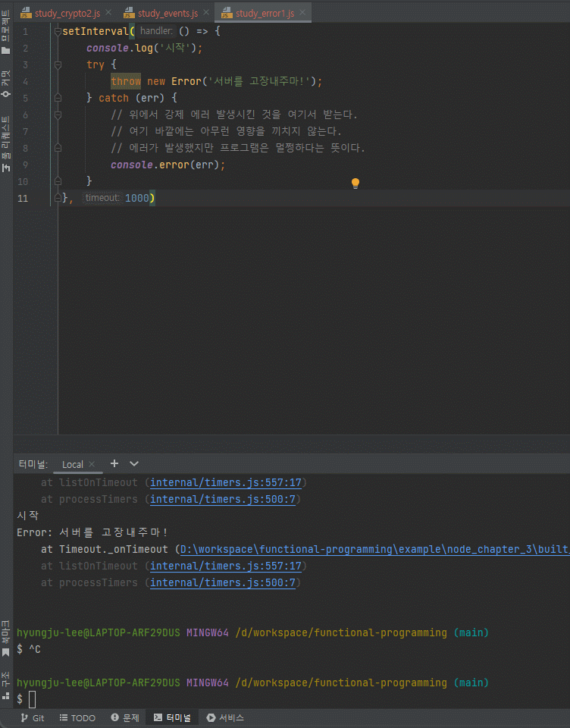Open the 문제 (Problems) tool window
The width and height of the screenshot is (570, 728).
tap(125, 717)
